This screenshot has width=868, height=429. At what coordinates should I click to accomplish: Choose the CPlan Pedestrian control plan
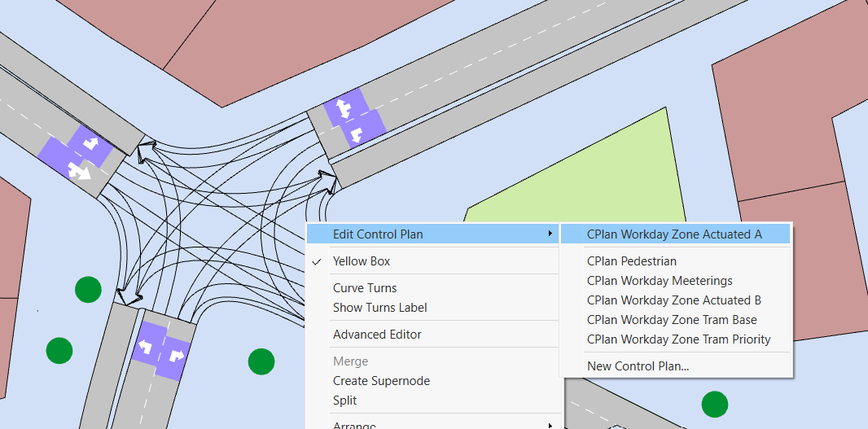[x=632, y=260]
